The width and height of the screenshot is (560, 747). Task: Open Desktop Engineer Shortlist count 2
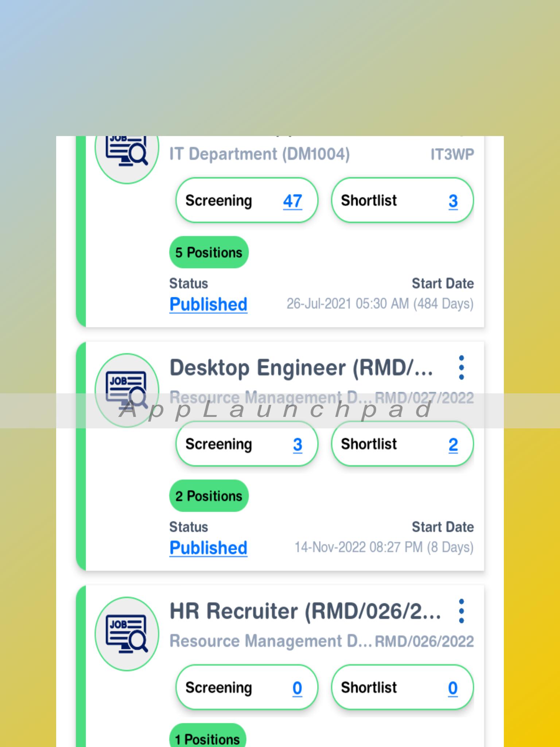[453, 445]
